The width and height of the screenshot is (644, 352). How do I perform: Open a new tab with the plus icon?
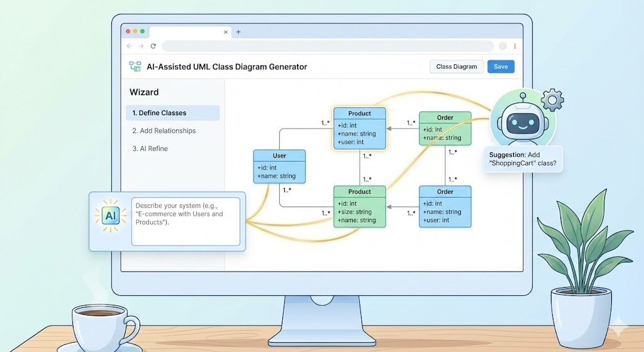[238, 31]
